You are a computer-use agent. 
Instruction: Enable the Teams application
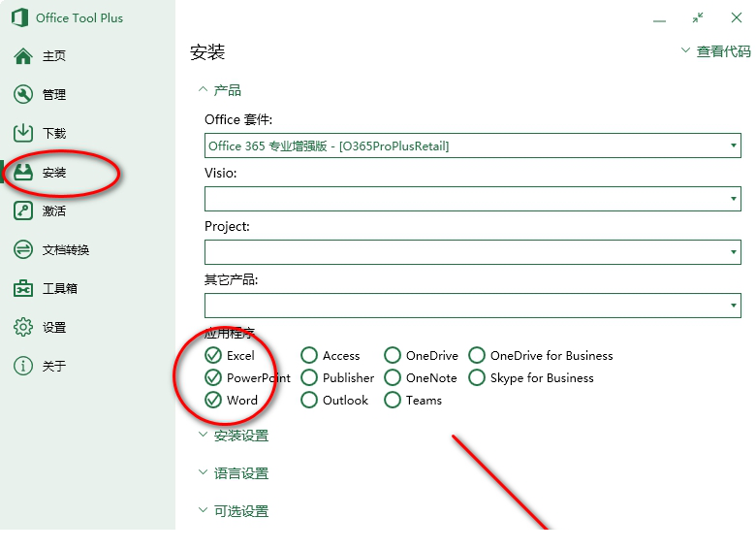393,400
